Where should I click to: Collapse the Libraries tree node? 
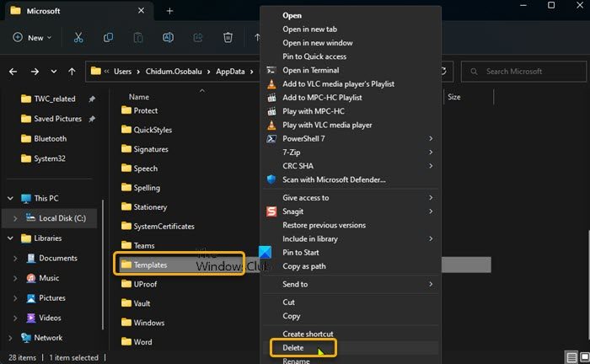point(10,238)
